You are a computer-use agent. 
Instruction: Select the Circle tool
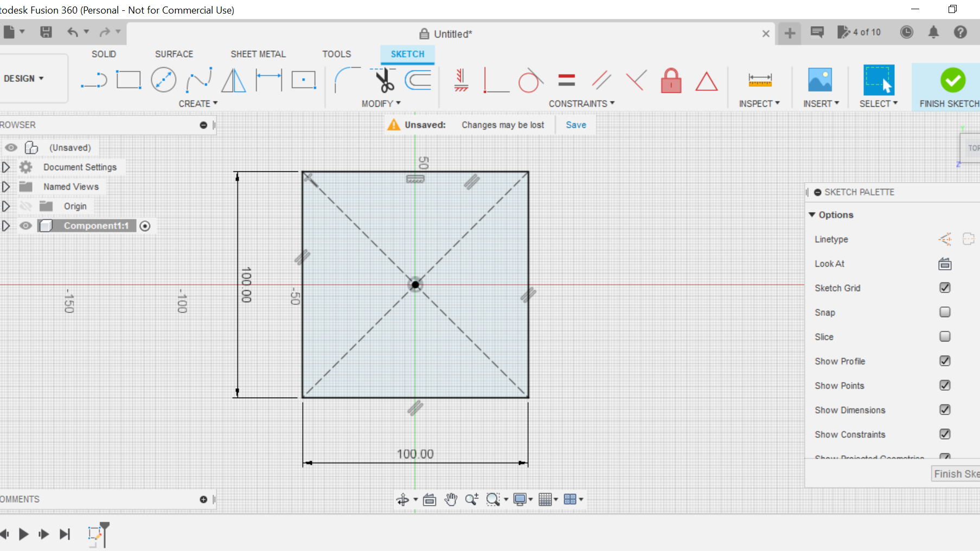(x=164, y=79)
